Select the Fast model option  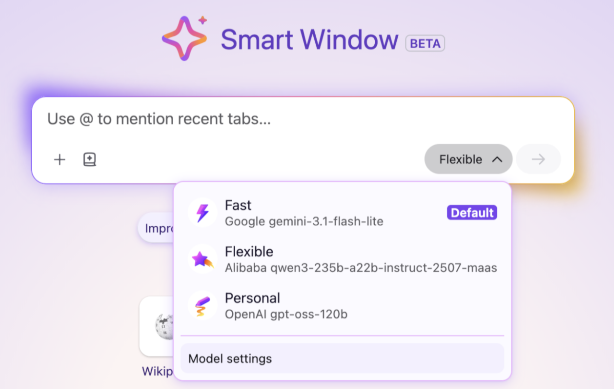coord(342,213)
